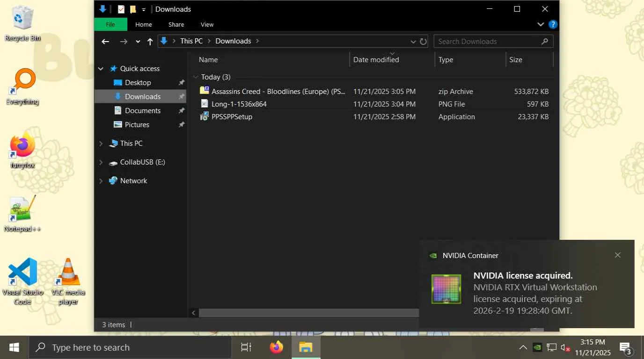This screenshot has height=359, width=644.
Task: Click the Downloads breadcrumb in address bar
Action: tap(233, 41)
